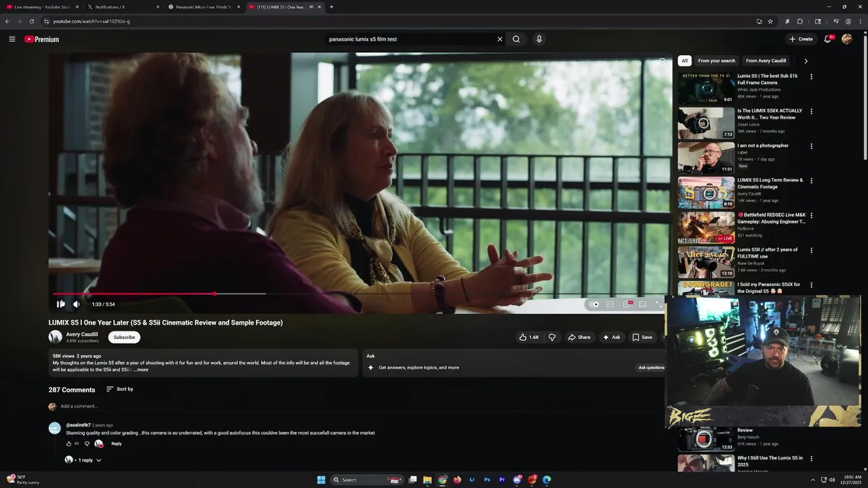Open Avery Caudill channel avatar

(55, 337)
